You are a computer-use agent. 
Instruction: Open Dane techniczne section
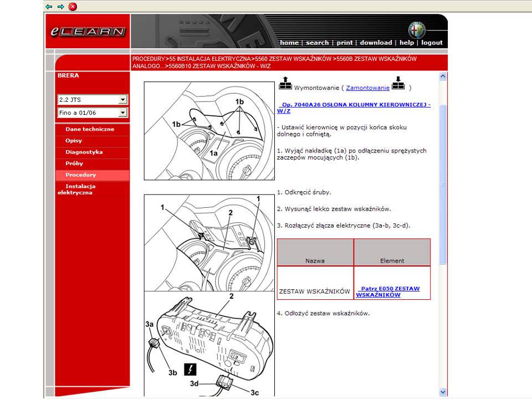[90, 129]
